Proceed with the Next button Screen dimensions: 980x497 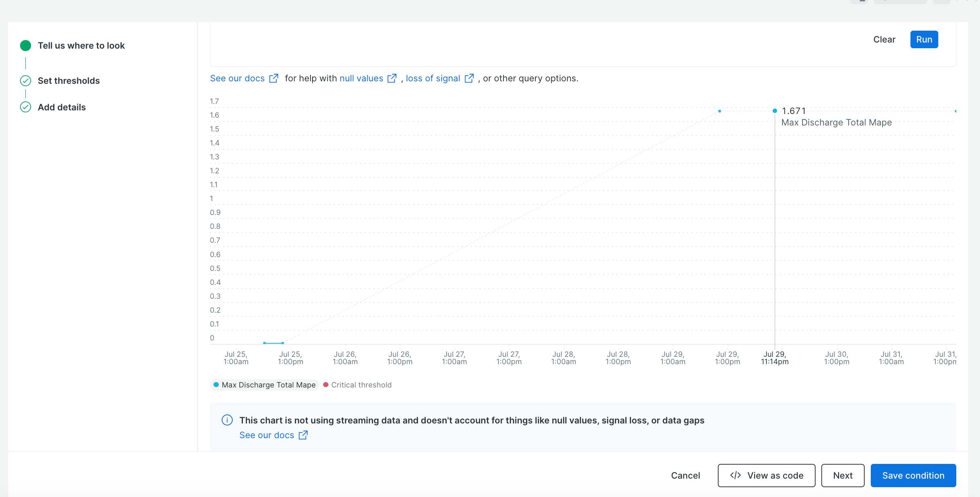(x=843, y=475)
